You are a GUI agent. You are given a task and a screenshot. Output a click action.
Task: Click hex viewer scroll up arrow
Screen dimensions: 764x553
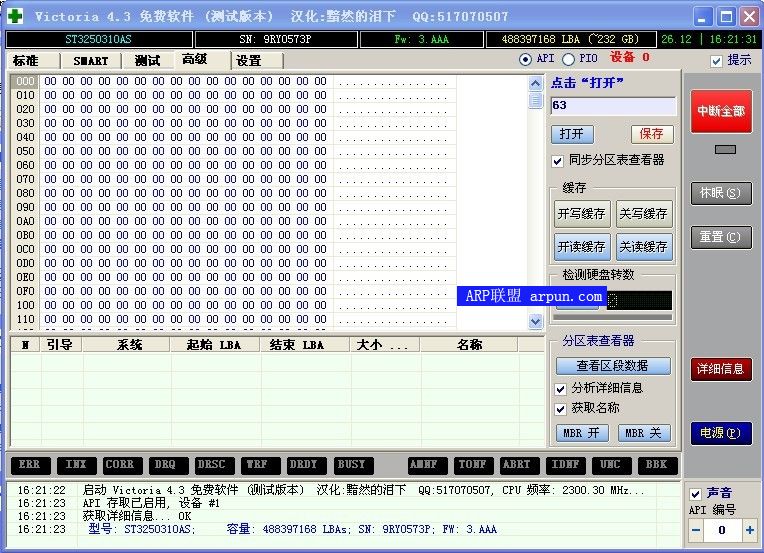coord(535,83)
